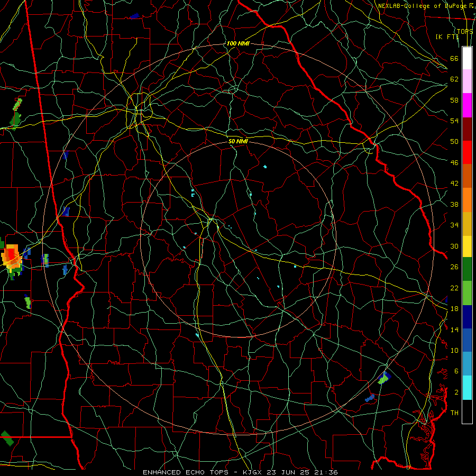Click the yellow legend swatch
476x476 pixels.
tap(467, 246)
